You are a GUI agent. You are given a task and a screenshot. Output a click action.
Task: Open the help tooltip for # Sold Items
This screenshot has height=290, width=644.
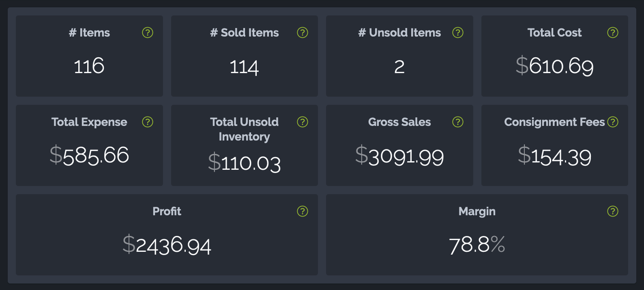click(x=303, y=32)
